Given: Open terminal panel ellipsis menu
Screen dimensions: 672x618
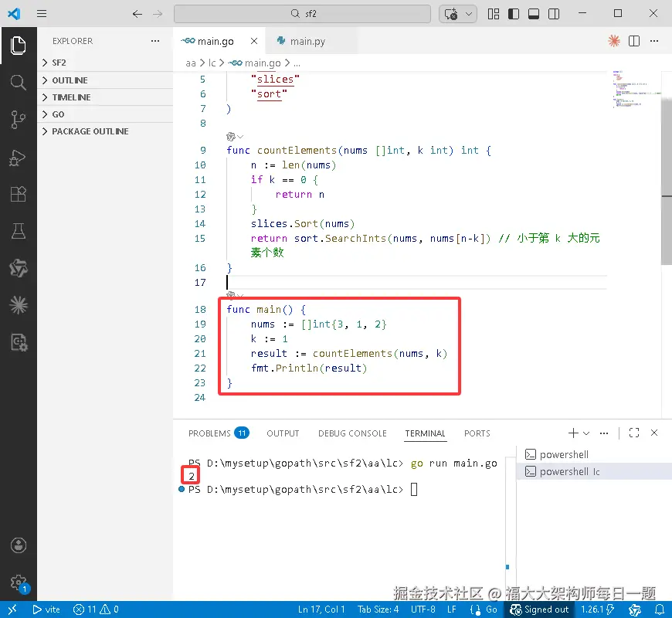Looking at the screenshot, I should (604, 433).
